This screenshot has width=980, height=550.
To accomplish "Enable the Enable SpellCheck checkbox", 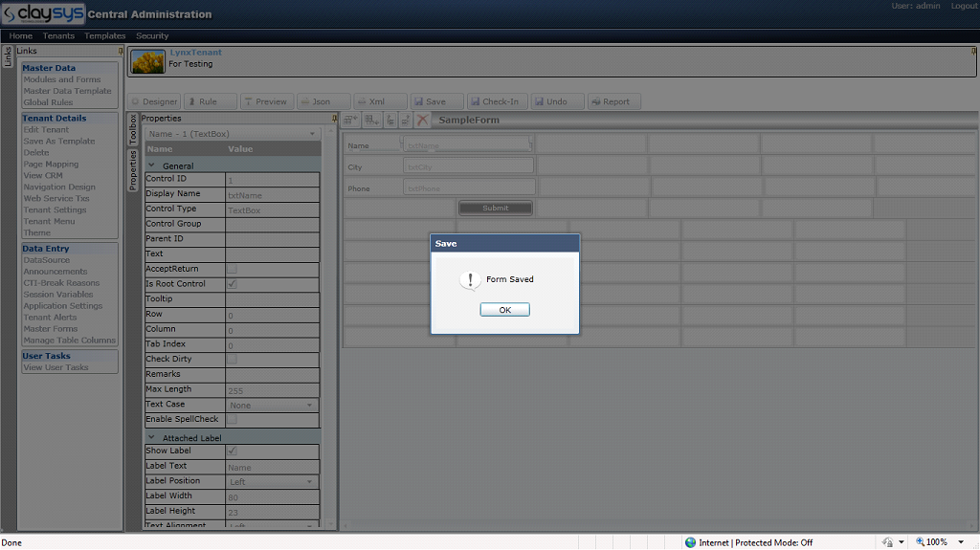I will coord(232,419).
